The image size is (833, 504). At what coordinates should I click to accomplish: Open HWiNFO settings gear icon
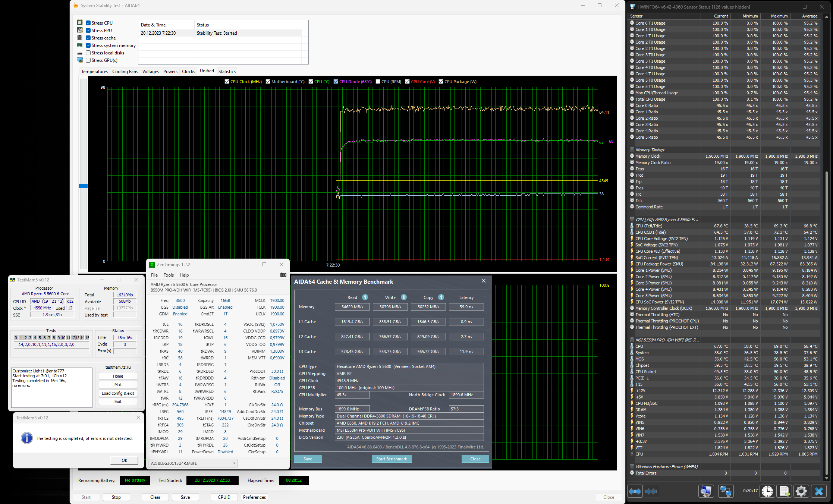pos(801,491)
